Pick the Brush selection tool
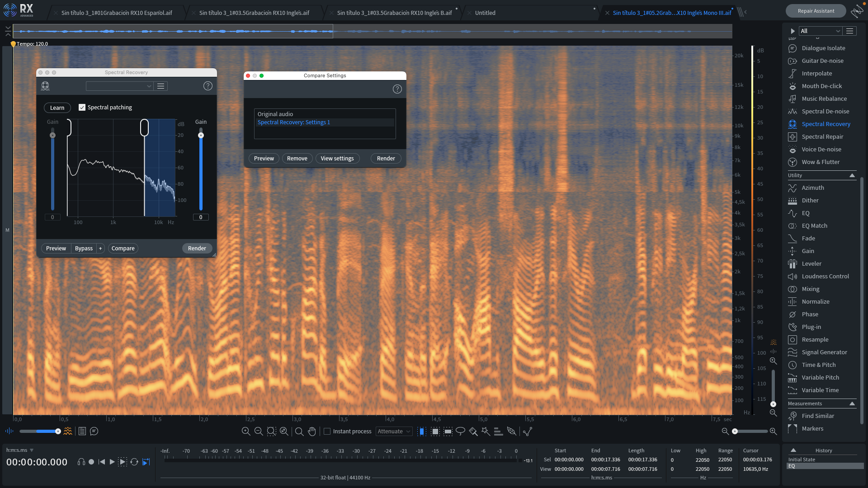The width and height of the screenshot is (868, 488). [473, 432]
